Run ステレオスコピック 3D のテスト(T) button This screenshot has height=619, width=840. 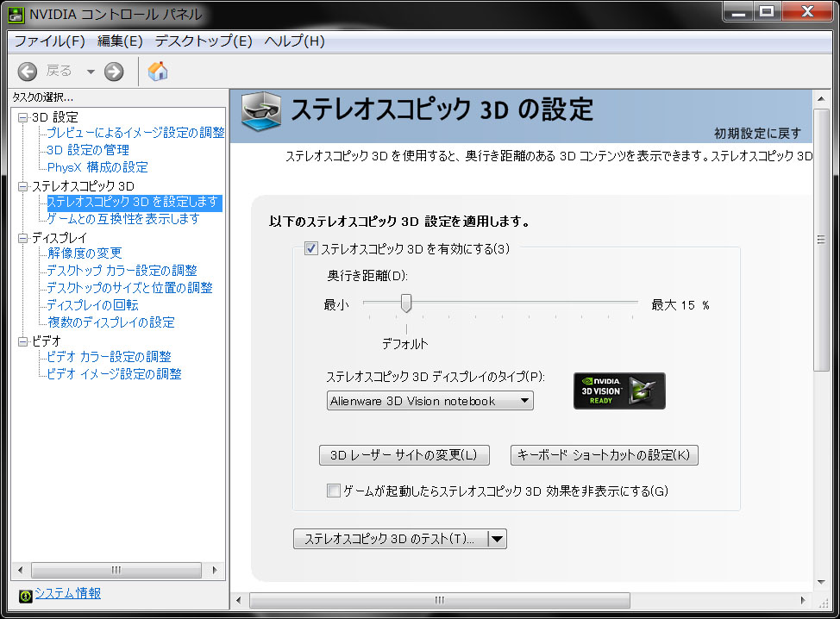[391, 539]
